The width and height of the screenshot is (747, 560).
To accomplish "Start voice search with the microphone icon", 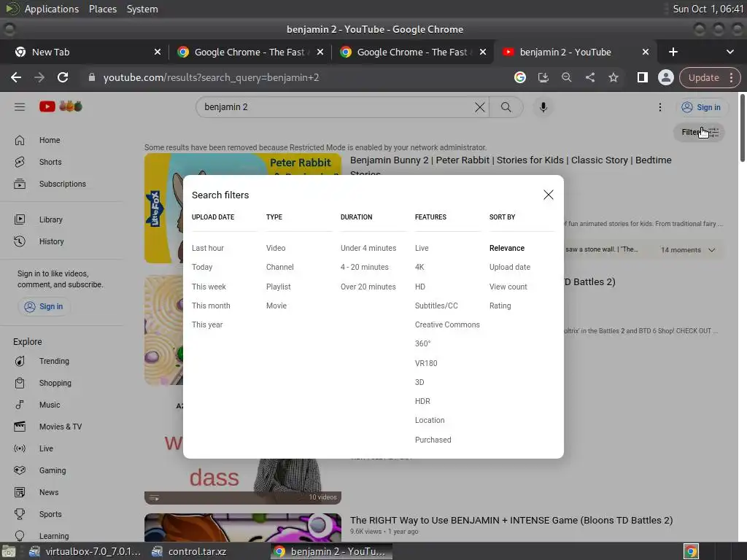I will pos(543,107).
